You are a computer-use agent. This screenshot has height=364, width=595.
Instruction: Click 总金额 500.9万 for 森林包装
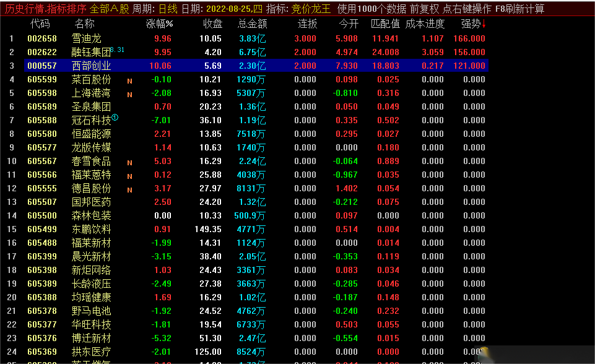pyautogui.click(x=250, y=216)
